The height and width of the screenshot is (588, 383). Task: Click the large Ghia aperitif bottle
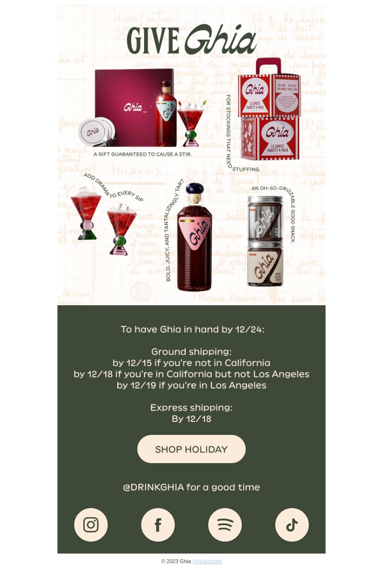click(x=194, y=237)
